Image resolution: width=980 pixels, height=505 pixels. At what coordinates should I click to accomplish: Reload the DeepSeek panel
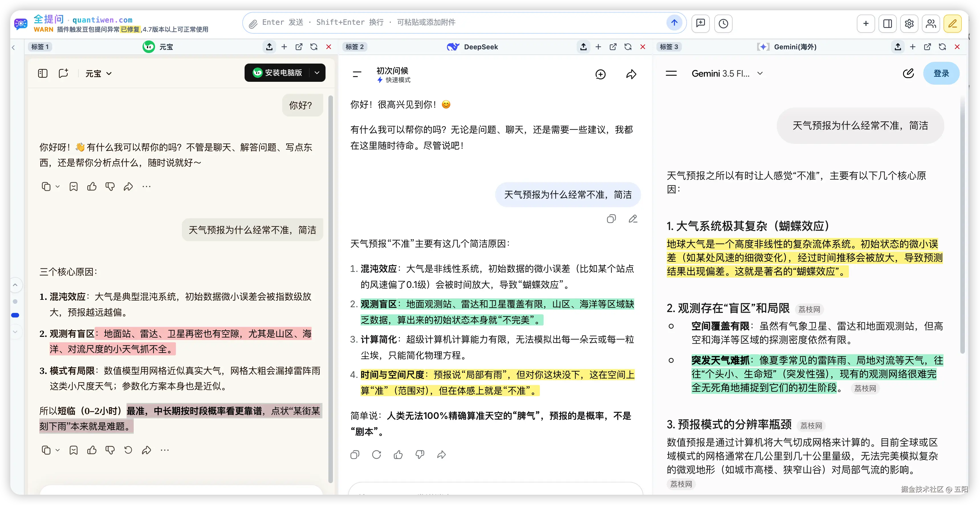(x=628, y=47)
